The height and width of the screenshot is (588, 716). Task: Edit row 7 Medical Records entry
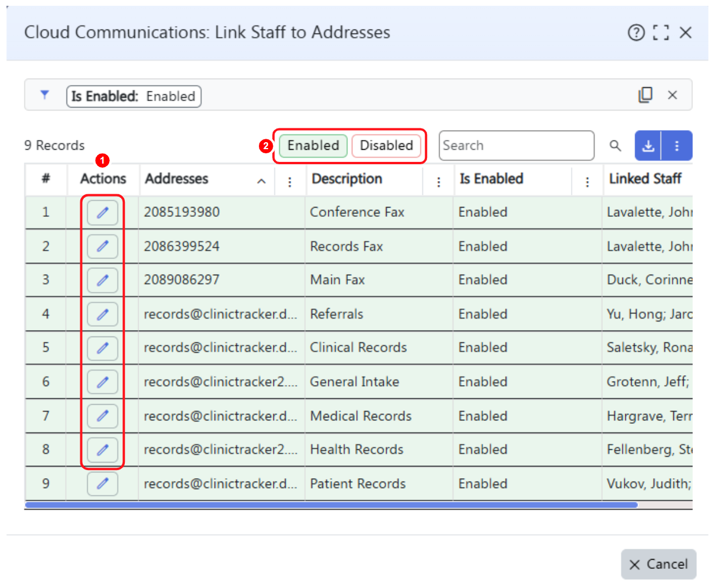tap(103, 416)
